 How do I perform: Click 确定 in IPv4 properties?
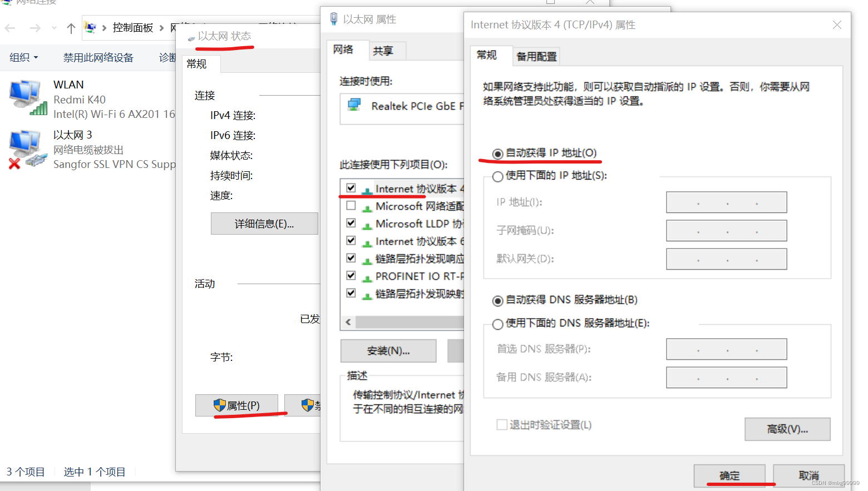pos(729,476)
